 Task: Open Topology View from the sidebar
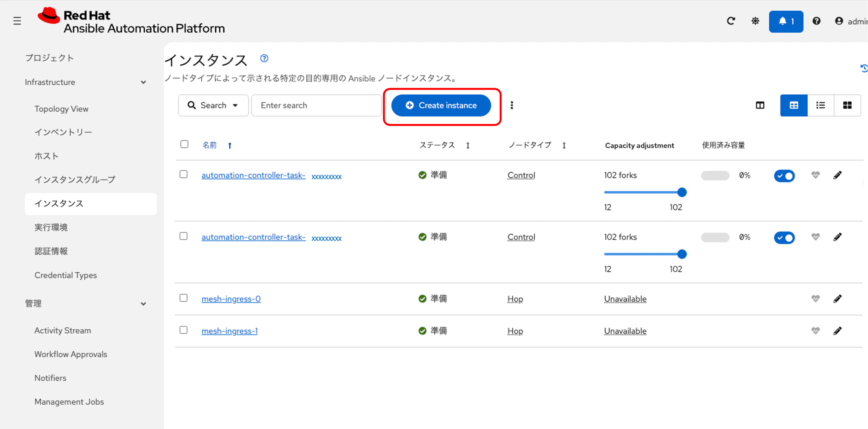(61, 109)
